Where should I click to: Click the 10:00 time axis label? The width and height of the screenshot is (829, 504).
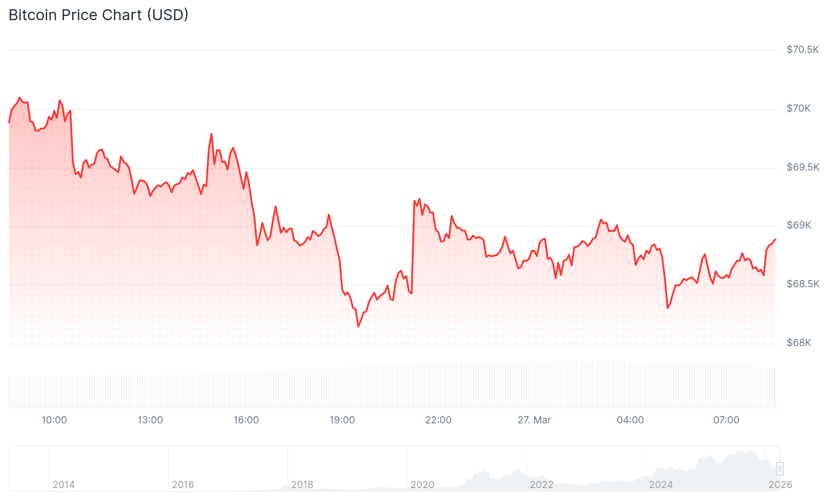coord(54,420)
